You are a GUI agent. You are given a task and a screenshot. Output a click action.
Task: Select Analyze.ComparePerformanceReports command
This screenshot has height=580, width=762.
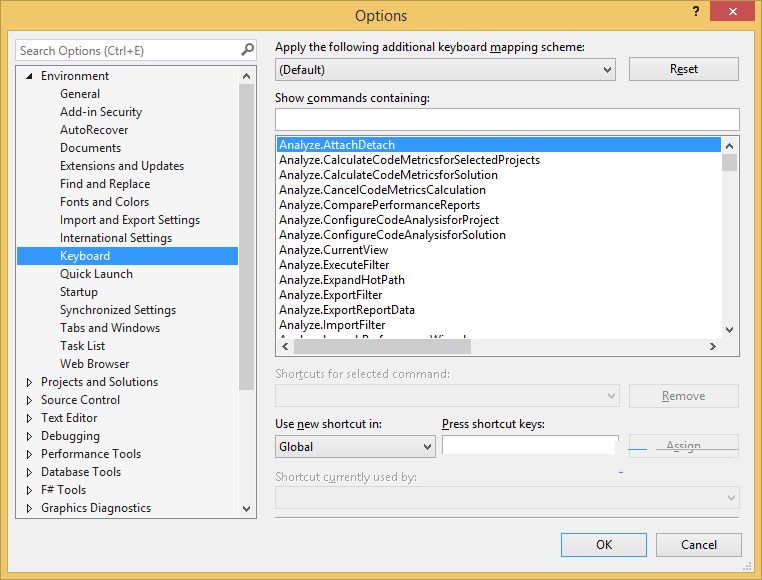coord(380,205)
